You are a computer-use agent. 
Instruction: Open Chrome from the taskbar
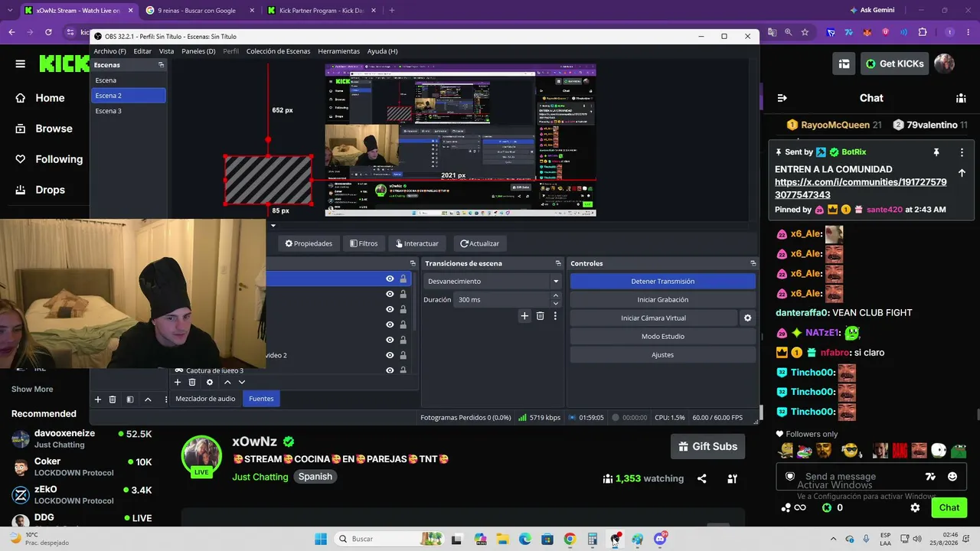pos(570,539)
